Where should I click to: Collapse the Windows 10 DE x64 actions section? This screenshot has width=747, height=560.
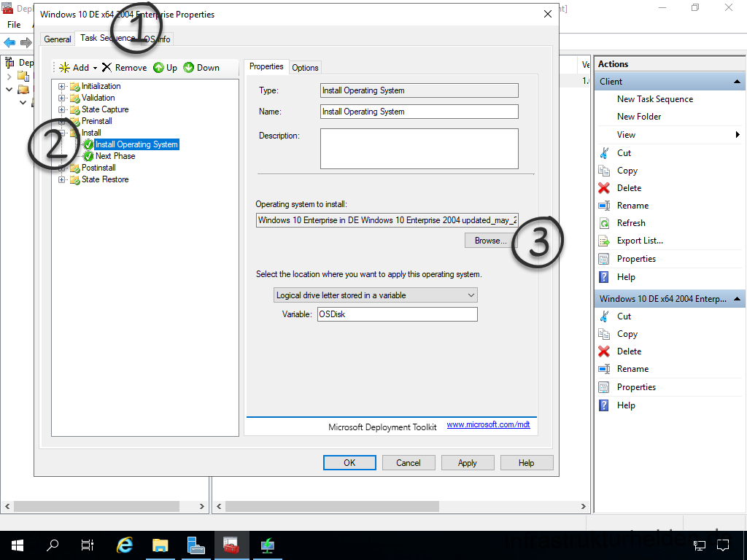[737, 299]
